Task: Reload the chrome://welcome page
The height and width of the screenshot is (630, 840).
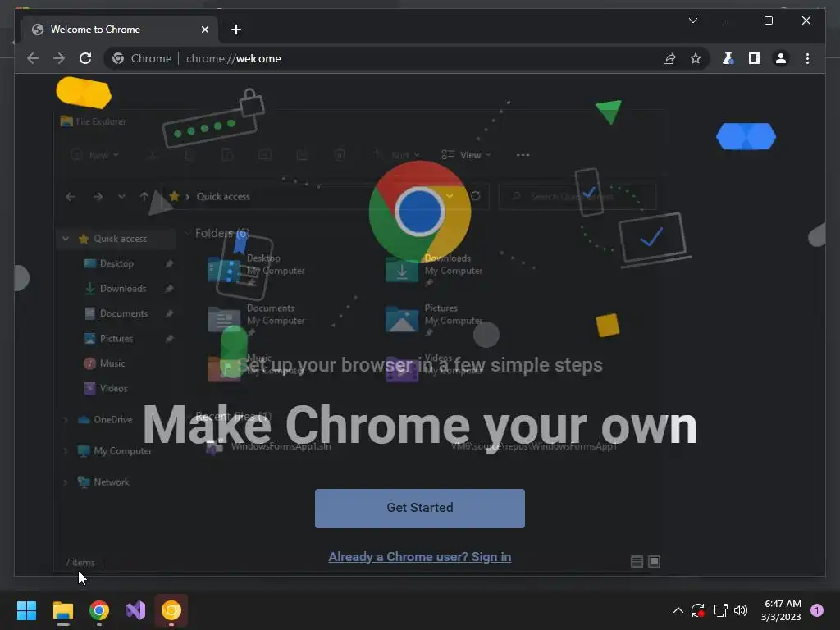Action: click(85, 58)
